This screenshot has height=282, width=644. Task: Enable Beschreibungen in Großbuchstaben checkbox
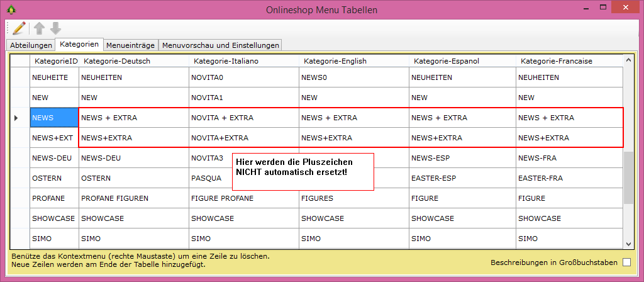pyautogui.click(x=626, y=262)
